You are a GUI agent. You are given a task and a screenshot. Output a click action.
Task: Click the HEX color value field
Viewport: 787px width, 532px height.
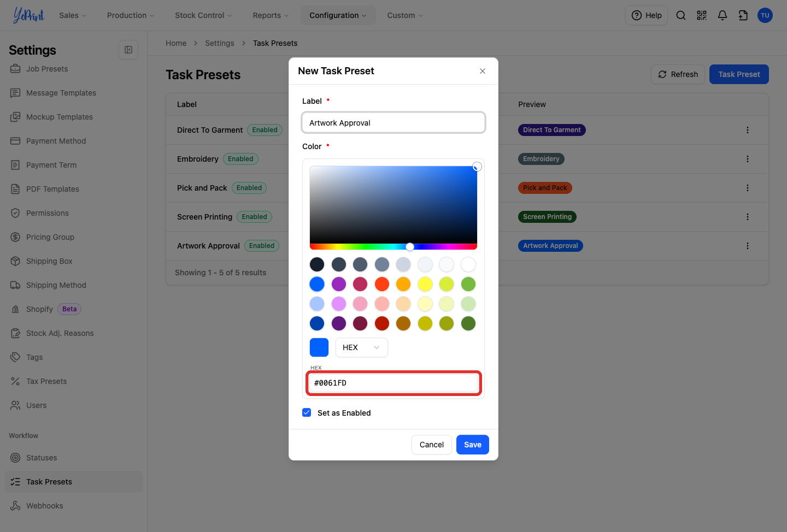[393, 383]
